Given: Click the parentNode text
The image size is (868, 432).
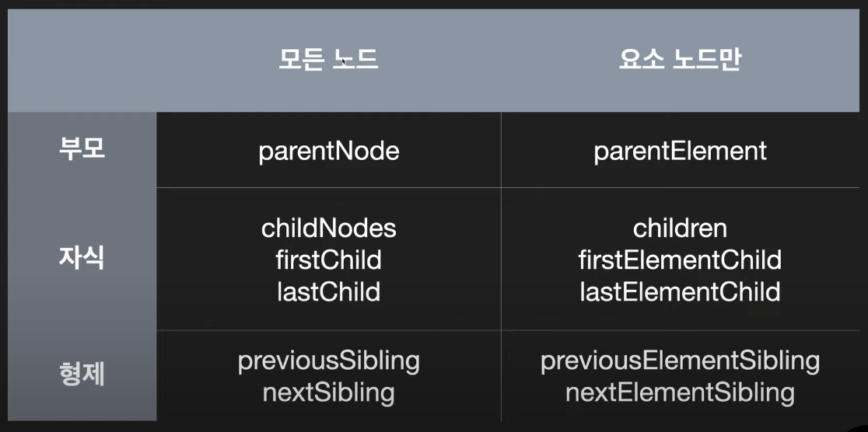Looking at the screenshot, I should (329, 151).
